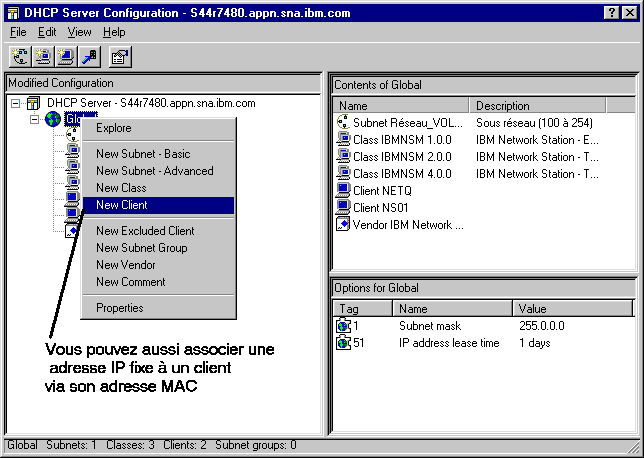Choose New Comment from context menu

point(159,282)
